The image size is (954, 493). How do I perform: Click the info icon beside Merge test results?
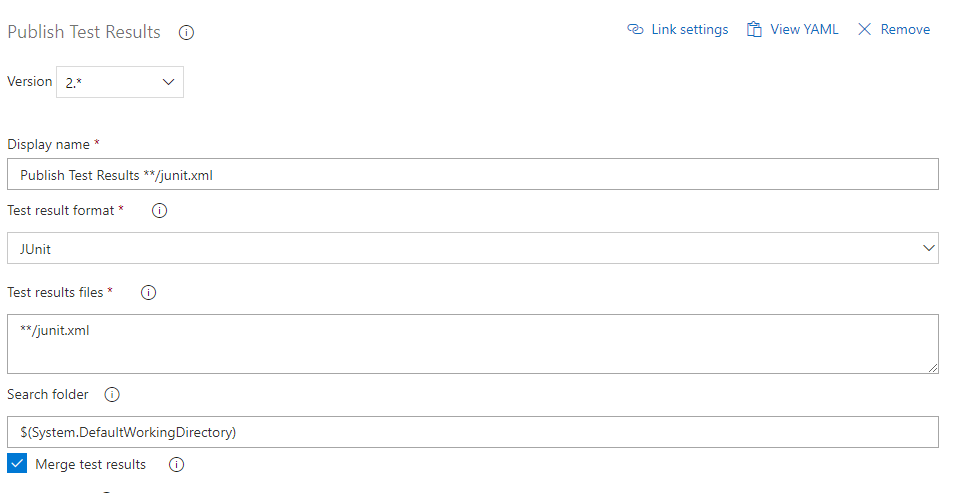(x=177, y=465)
